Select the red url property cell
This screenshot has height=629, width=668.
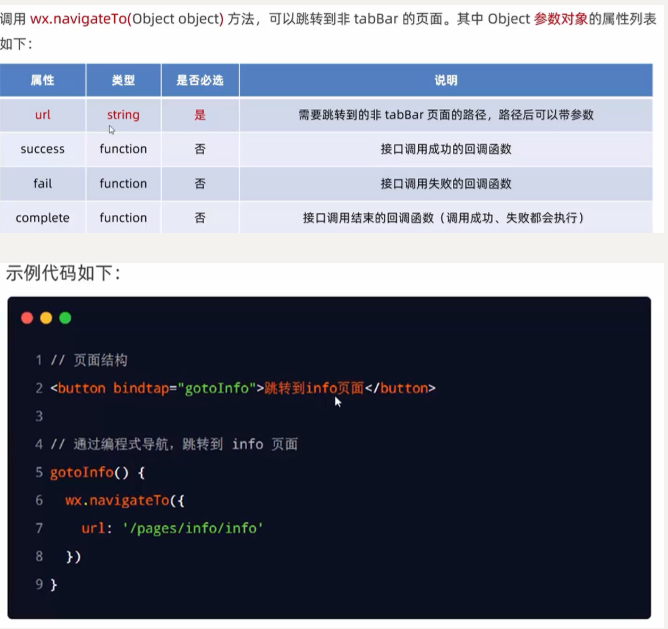43,115
